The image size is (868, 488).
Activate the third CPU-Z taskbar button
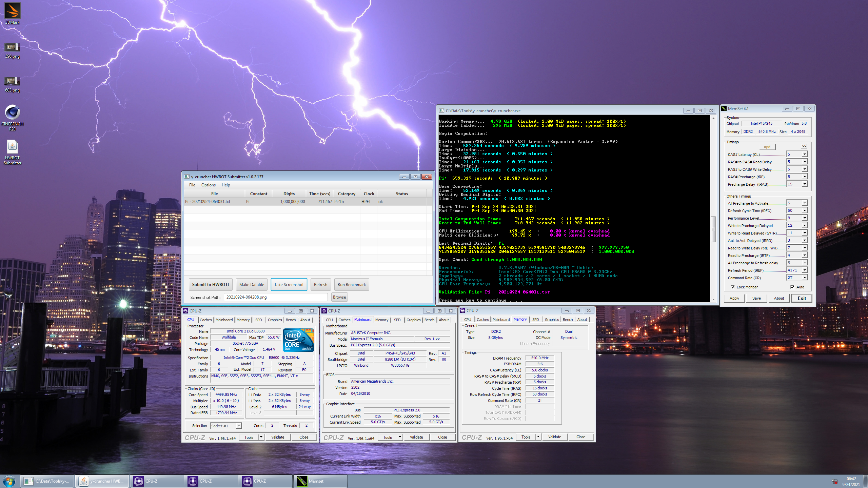(x=265, y=481)
